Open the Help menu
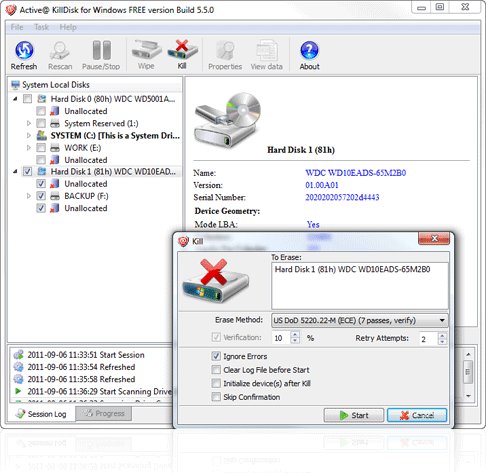Image resolution: width=486 pixels, height=473 pixels. coord(68,27)
